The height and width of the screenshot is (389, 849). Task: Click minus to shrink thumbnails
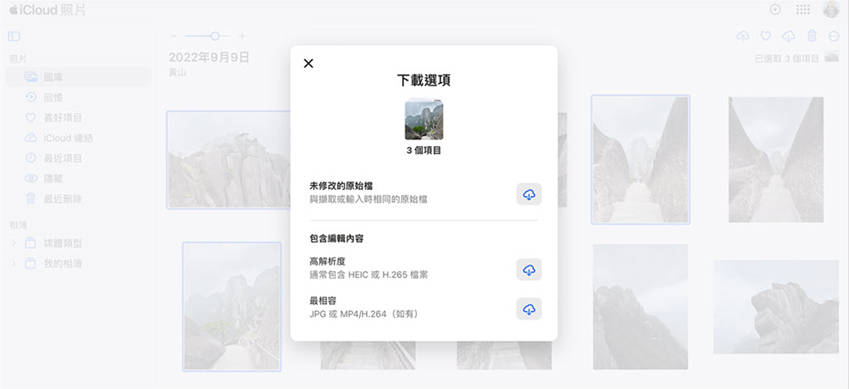click(x=174, y=36)
